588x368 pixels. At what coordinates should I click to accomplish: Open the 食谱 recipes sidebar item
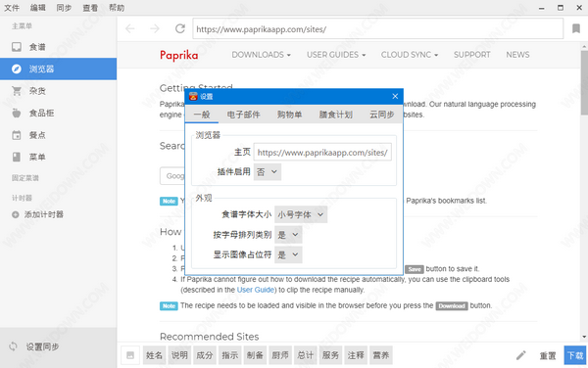click(x=58, y=47)
